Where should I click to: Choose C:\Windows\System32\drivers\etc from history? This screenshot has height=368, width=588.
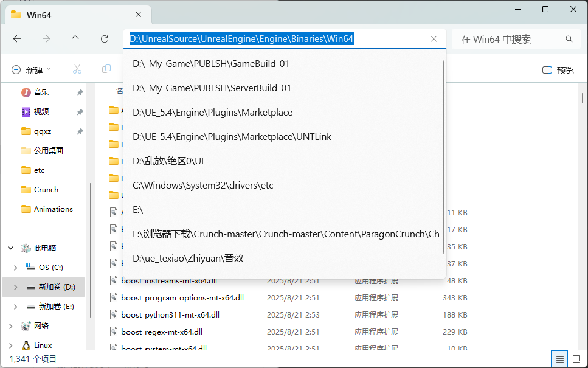tap(202, 185)
